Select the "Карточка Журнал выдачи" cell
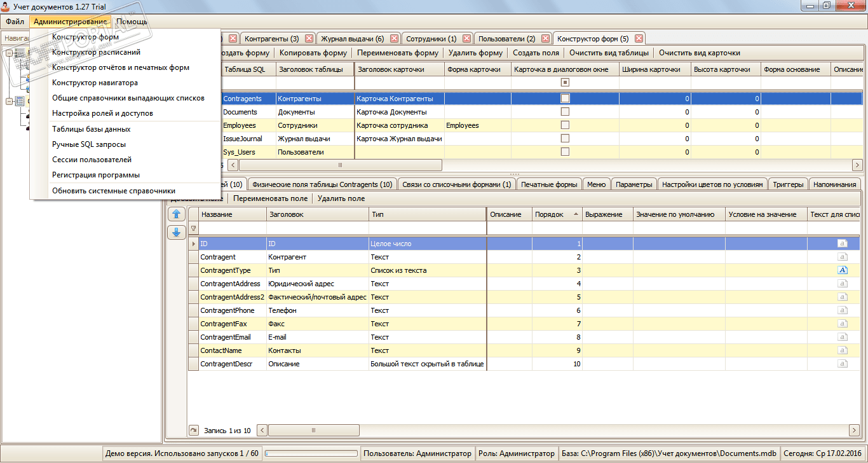868x463 pixels. [x=400, y=139]
